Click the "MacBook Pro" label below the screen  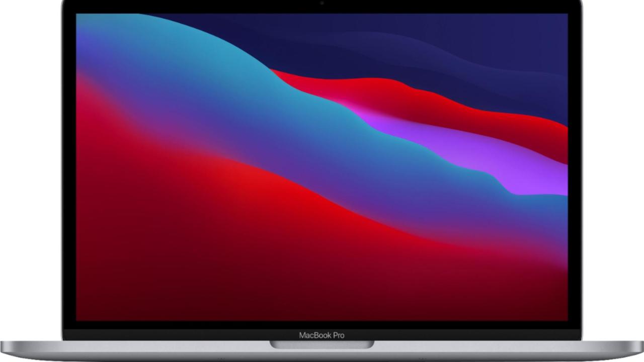point(322,335)
